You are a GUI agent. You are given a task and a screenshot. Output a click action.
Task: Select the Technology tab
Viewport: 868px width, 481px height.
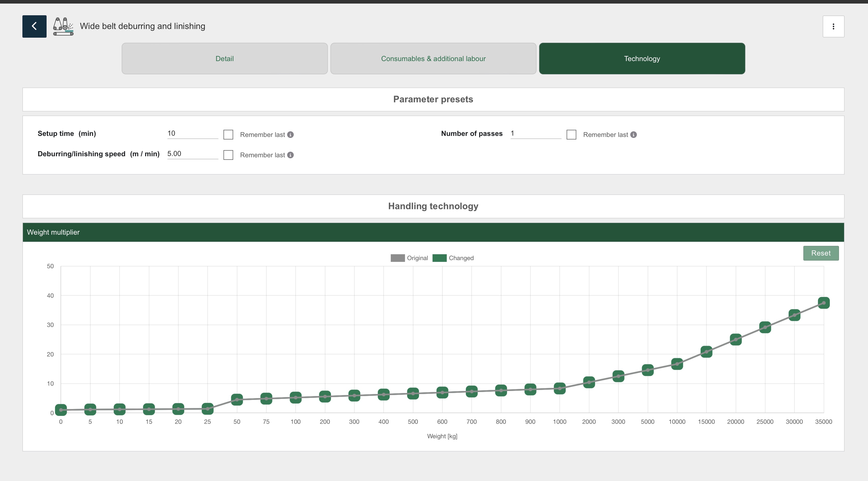click(x=641, y=59)
